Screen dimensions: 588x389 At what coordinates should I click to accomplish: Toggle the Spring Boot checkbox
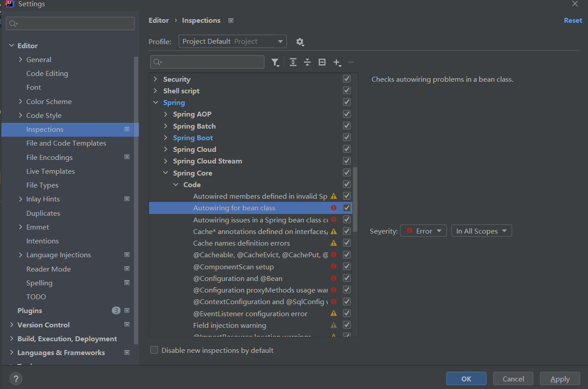tap(347, 137)
